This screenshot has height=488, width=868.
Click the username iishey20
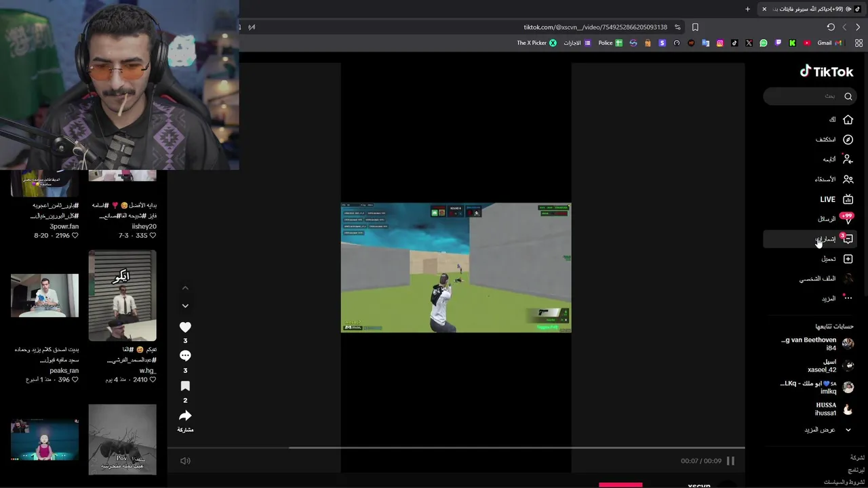[144, 226]
